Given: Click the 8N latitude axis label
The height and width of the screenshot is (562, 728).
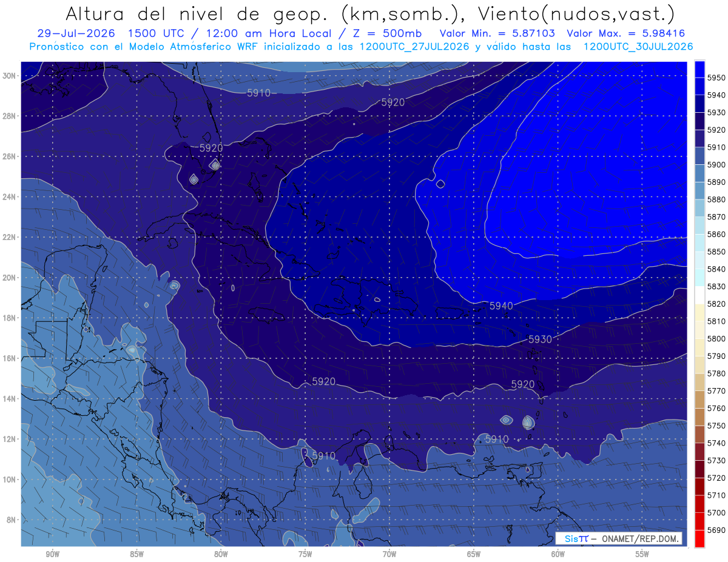Looking at the screenshot, I should coord(12,520).
